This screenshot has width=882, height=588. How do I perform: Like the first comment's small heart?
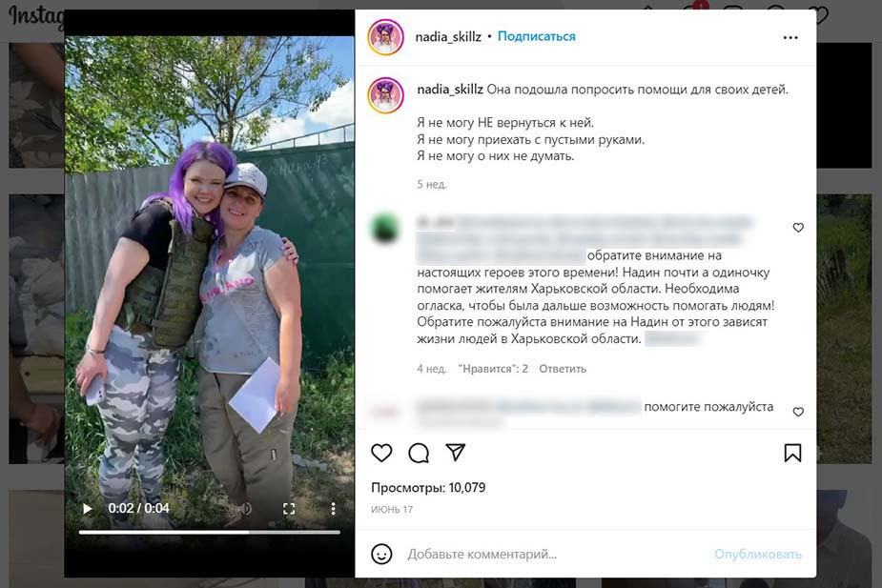pyautogui.click(x=798, y=227)
